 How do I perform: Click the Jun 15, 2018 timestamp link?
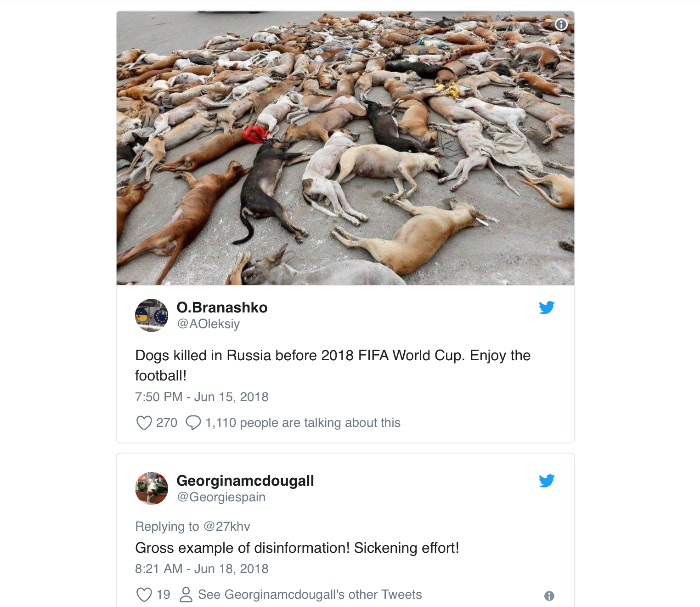(202, 397)
